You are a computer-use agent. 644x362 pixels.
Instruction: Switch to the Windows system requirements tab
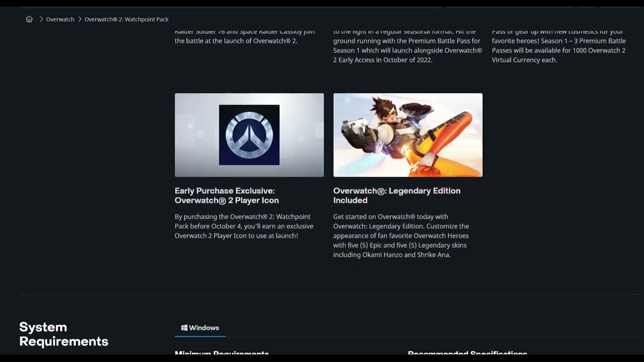(200, 328)
